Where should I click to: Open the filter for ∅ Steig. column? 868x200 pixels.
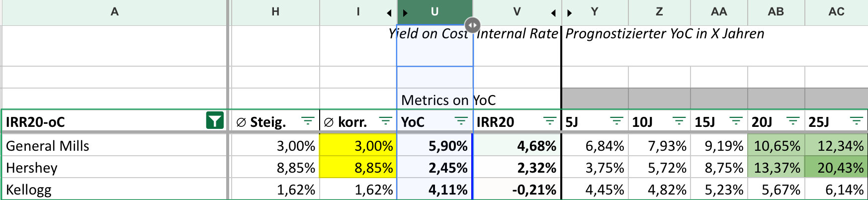pos(308,121)
